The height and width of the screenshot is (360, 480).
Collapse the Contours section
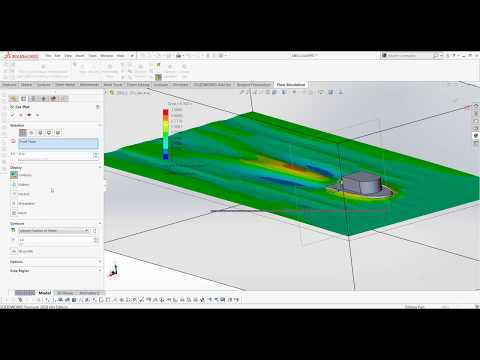click(100, 223)
